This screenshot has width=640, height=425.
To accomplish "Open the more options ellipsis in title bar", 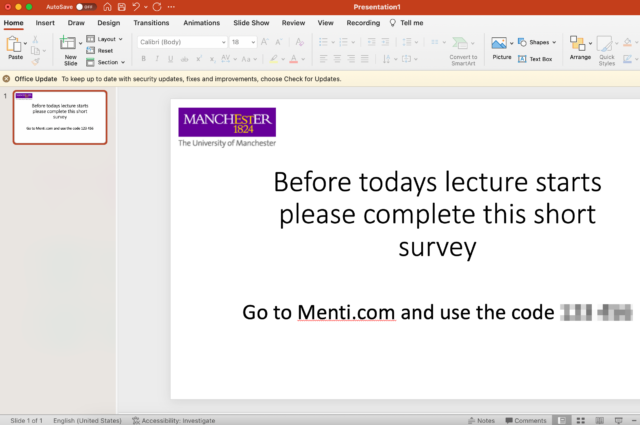I will click(x=171, y=7).
